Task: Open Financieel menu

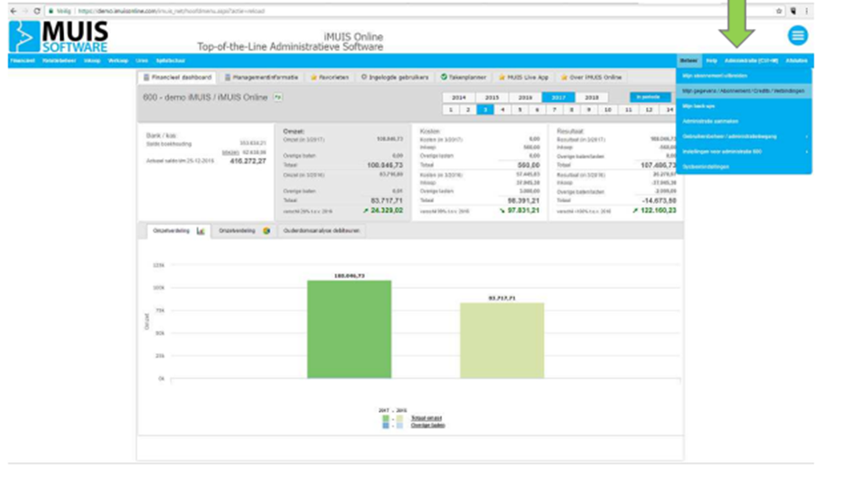Action: click(x=23, y=61)
